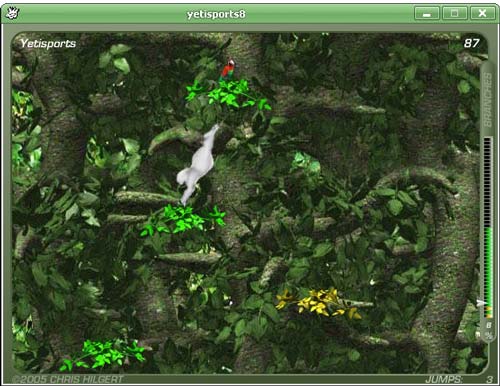Click the yellow leaf branch
This screenshot has width=500, height=386.
[x=318, y=303]
